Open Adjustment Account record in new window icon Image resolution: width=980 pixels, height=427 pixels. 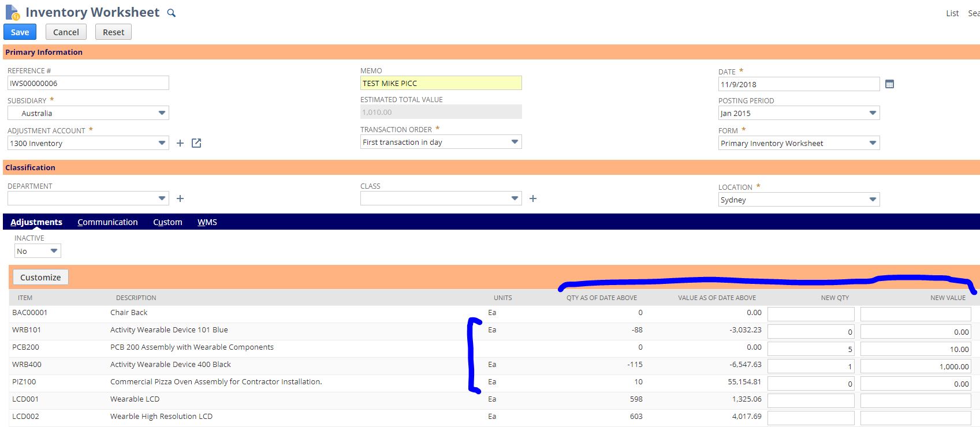[196, 143]
